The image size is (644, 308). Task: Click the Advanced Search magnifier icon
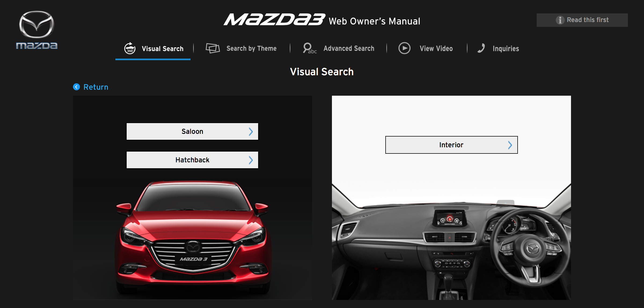pos(308,48)
